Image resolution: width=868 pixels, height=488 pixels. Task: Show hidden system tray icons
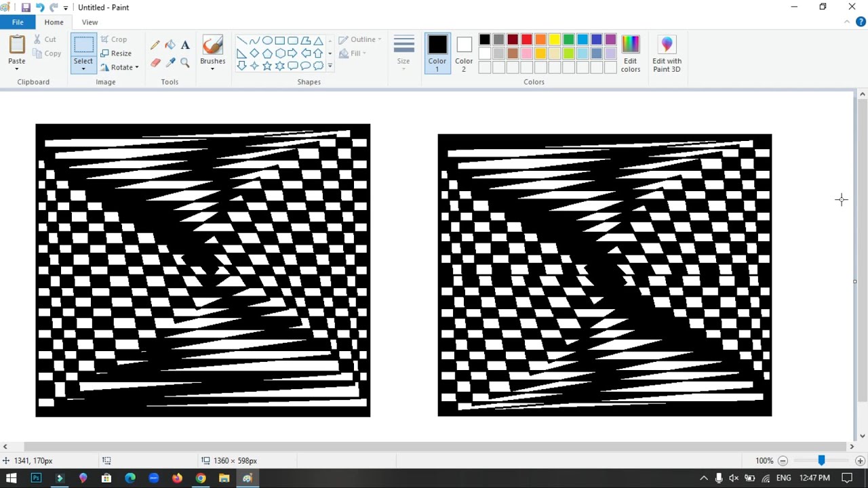coord(703,478)
